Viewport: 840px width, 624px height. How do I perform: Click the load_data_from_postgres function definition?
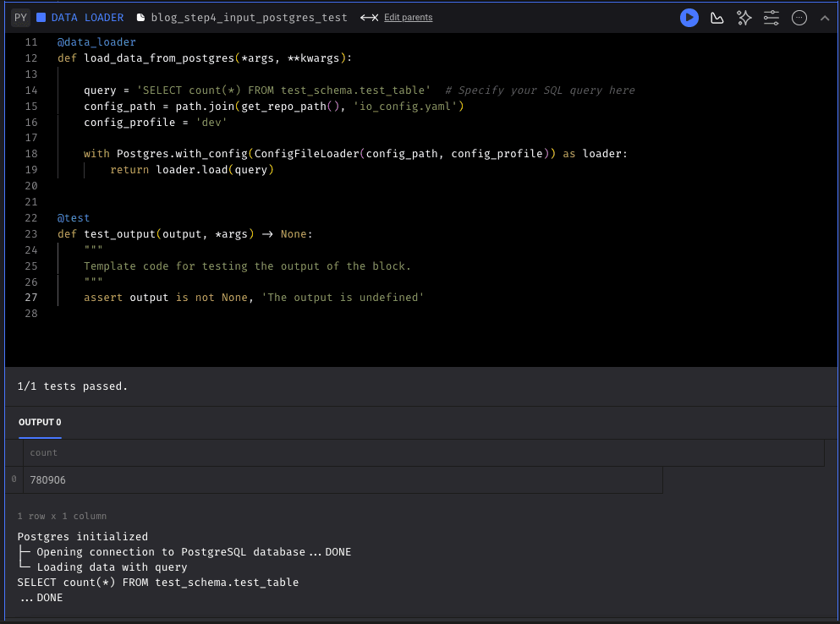205,57
